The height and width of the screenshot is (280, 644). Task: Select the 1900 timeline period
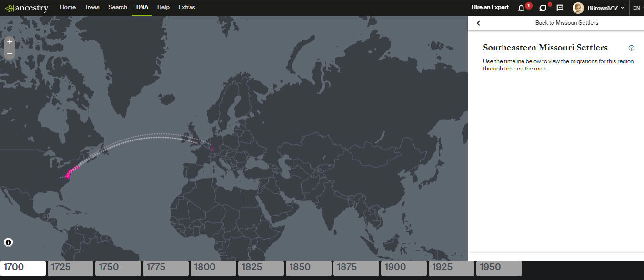(x=404, y=269)
